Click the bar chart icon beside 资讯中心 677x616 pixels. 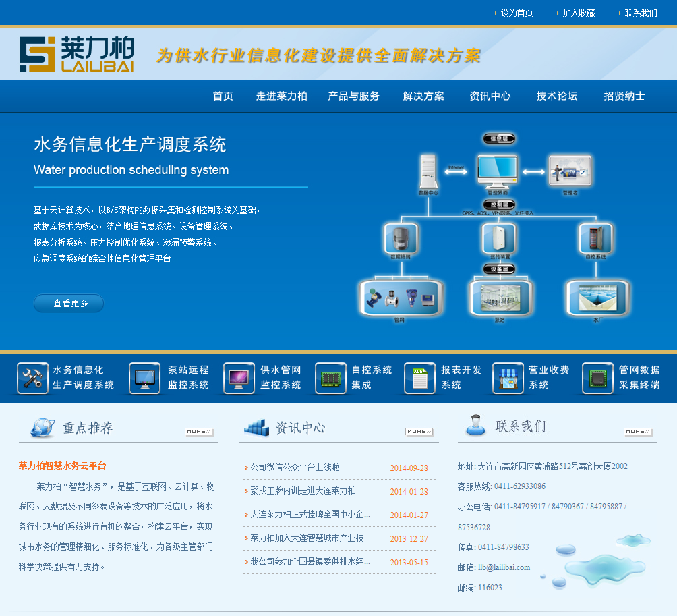[256, 428]
